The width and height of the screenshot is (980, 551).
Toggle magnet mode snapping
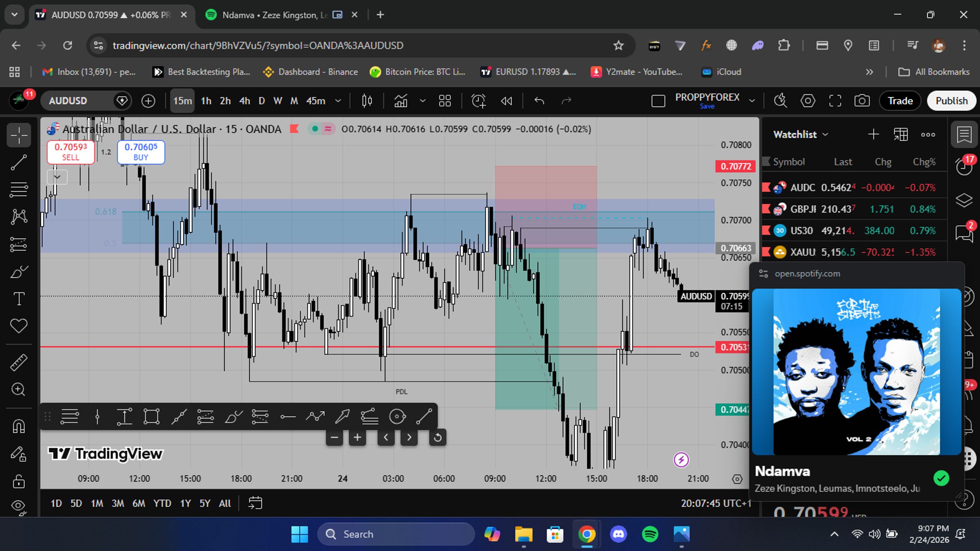click(18, 426)
